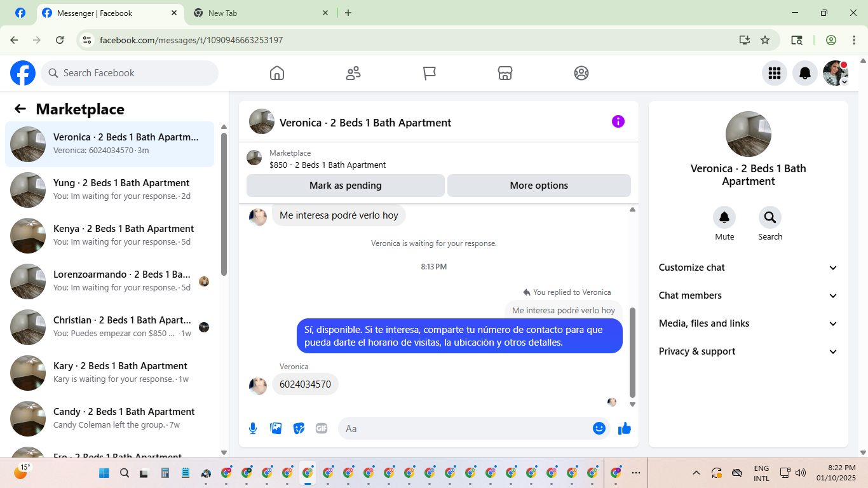Go to the Facebook Home feed icon

(x=277, y=73)
